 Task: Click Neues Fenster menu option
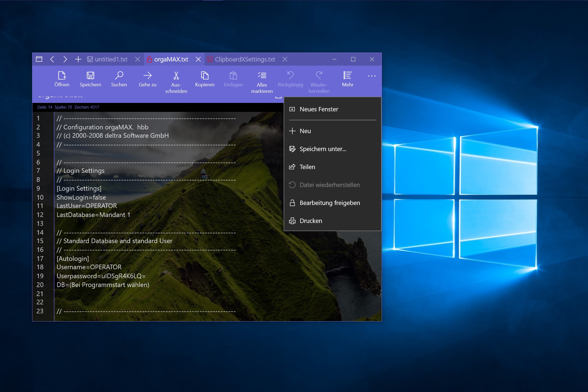(319, 109)
